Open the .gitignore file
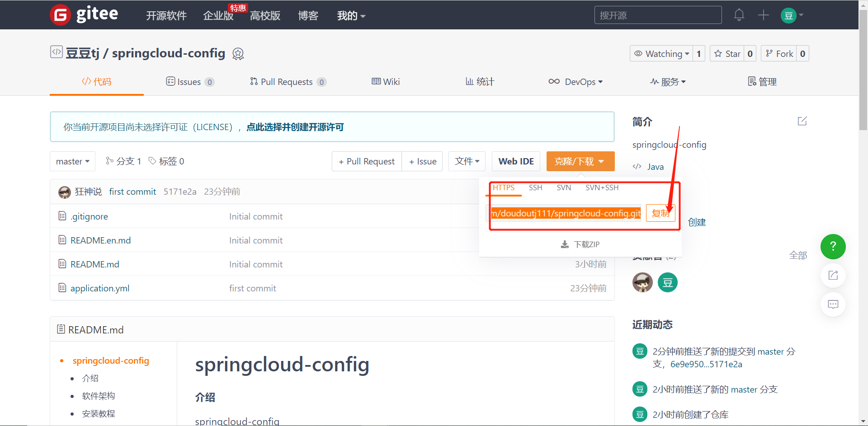 point(89,216)
